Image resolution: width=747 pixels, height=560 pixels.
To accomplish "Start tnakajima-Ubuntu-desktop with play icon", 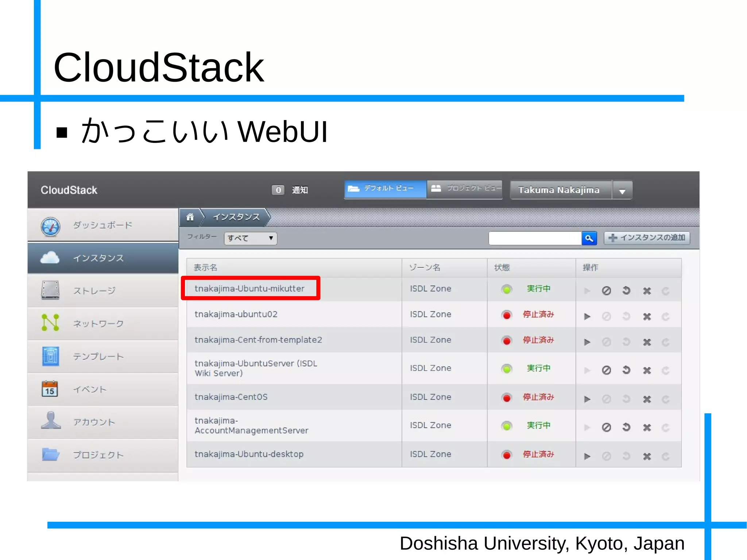I will [587, 456].
